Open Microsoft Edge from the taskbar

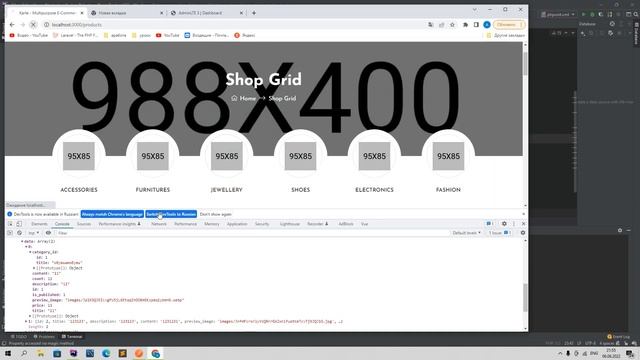click(106, 353)
